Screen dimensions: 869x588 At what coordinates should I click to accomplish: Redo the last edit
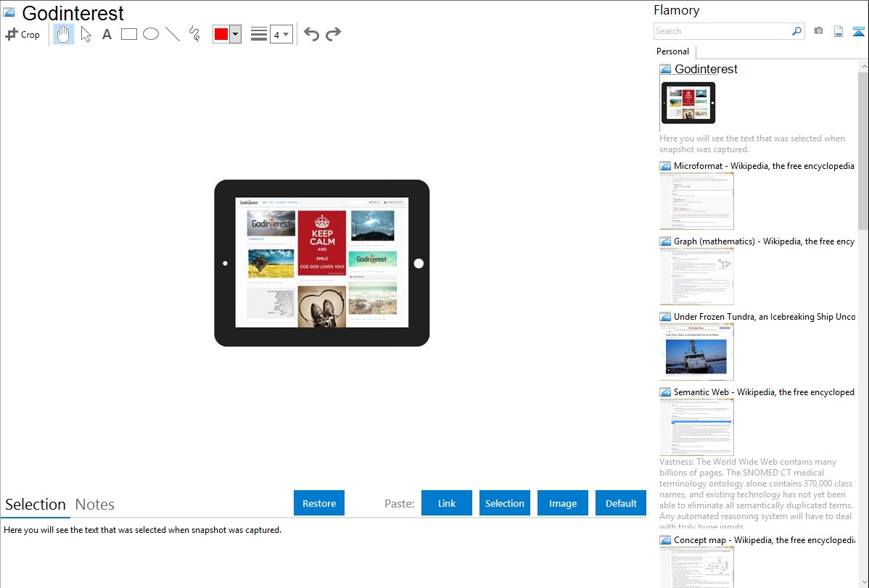[x=333, y=34]
